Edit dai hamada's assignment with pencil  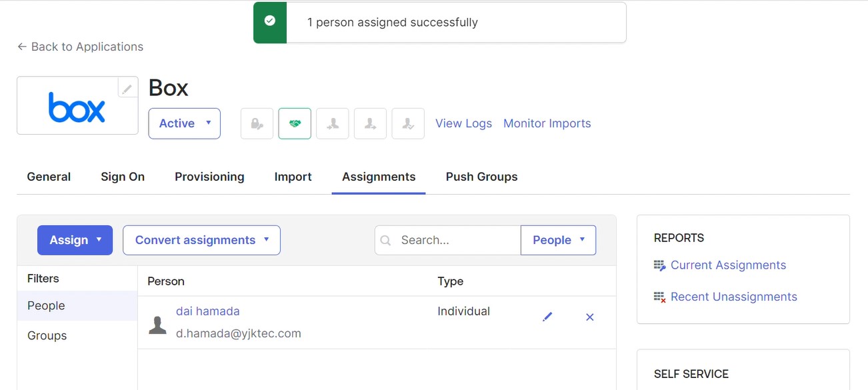point(547,317)
